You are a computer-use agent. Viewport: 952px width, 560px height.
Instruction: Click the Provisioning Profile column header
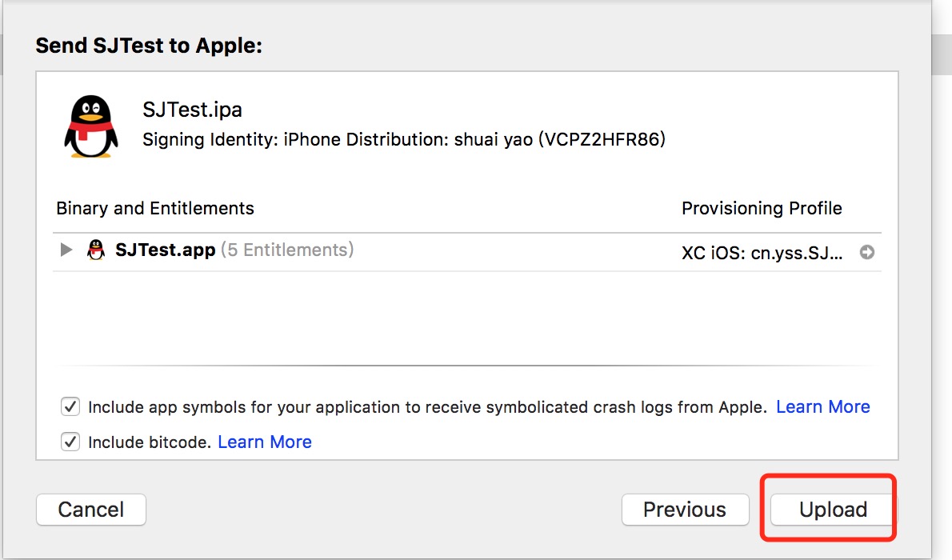coord(761,209)
